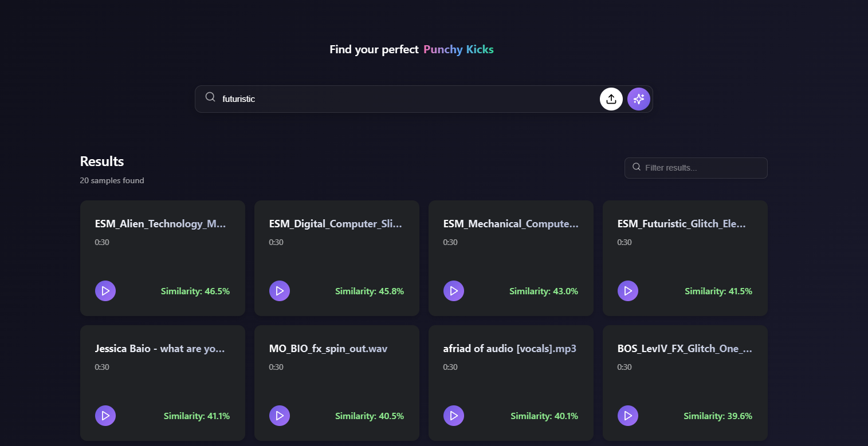This screenshot has height=446, width=868.
Task: Open the ESM_Alien_Technology sample title
Action: click(160, 224)
